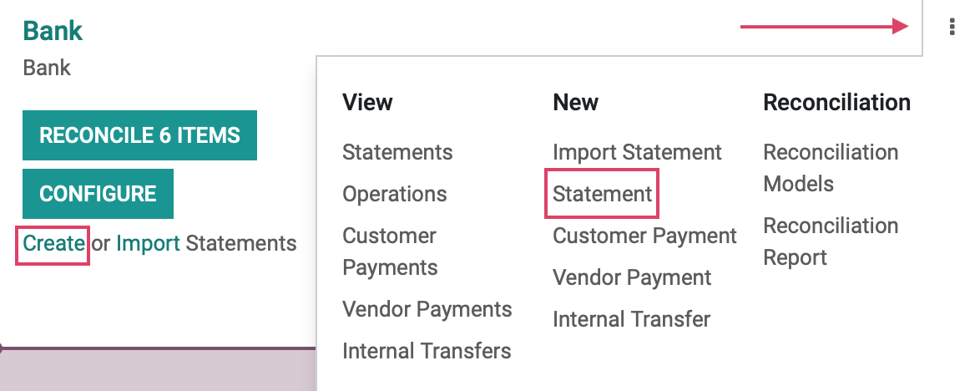Open the Bank journal title
The image size is (980, 391).
click(x=53, y=31)
